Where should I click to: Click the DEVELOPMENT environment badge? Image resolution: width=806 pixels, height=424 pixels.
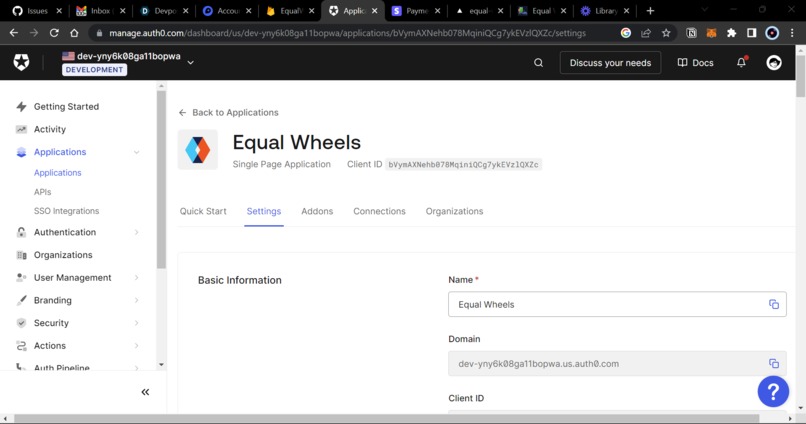[94, 70]
